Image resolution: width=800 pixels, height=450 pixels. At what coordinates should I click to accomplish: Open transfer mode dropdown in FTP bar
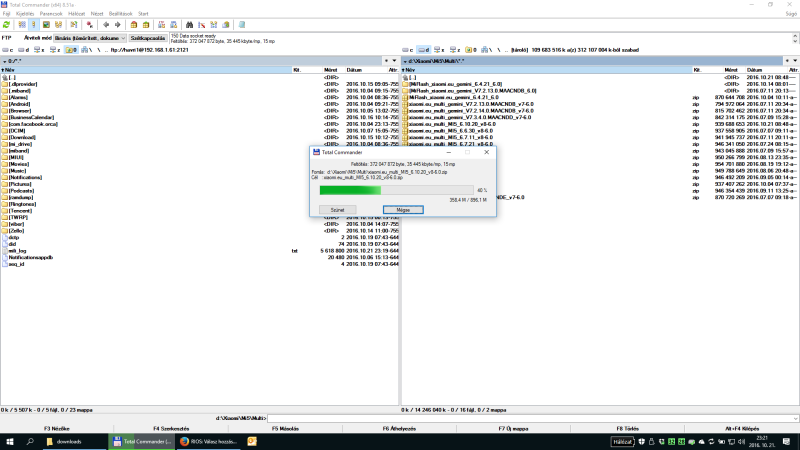click(x=90, y=38)
